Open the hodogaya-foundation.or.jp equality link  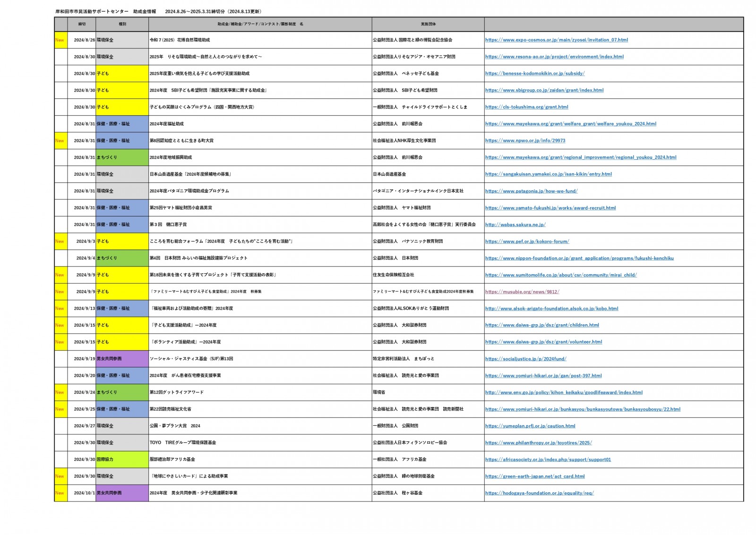pyautogui.click(x=539, y=493)
